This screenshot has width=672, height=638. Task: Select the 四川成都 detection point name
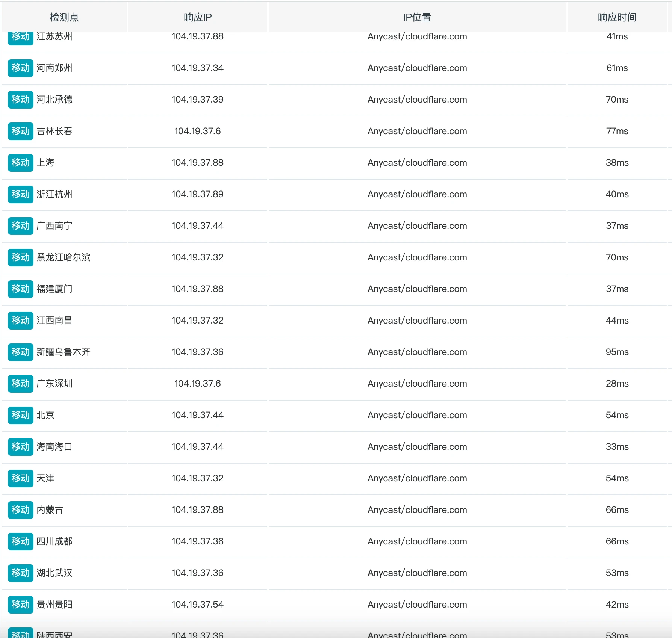(54, 541)
